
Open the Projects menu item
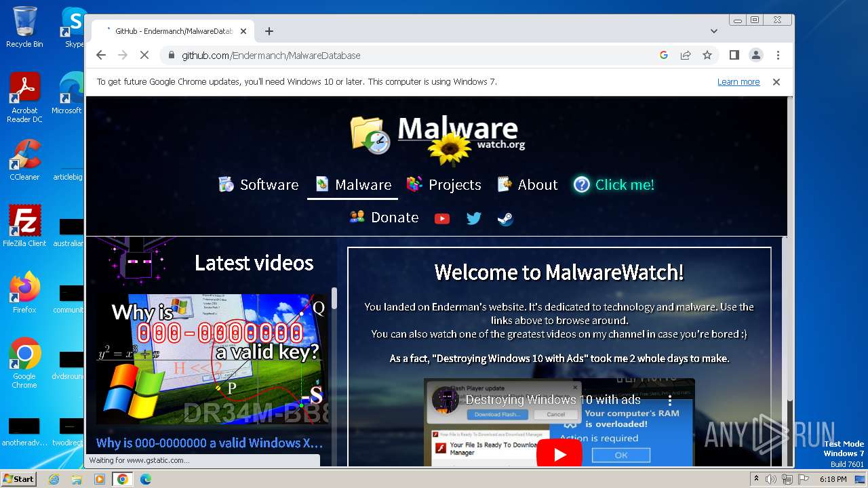tap(444, 184)
